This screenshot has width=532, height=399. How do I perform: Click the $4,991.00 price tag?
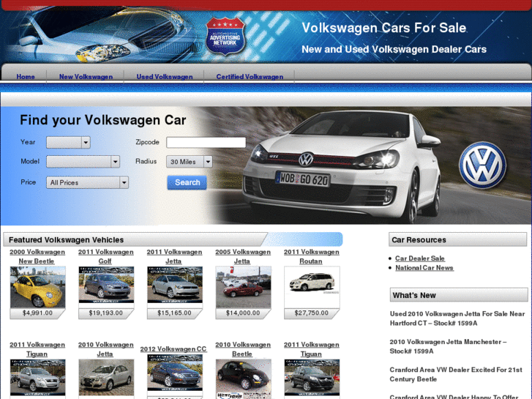click(x=37, y=313)
